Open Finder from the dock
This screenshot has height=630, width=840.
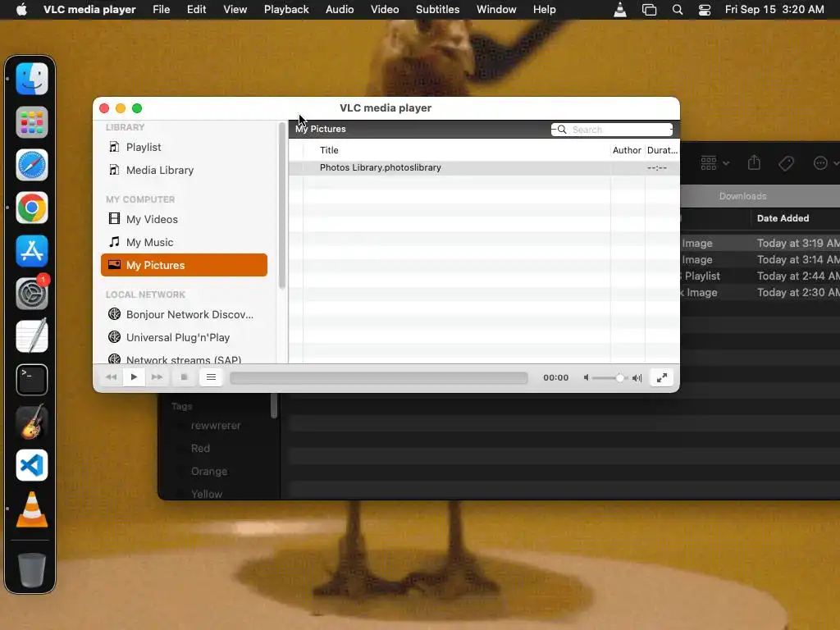tap(32, 79)
